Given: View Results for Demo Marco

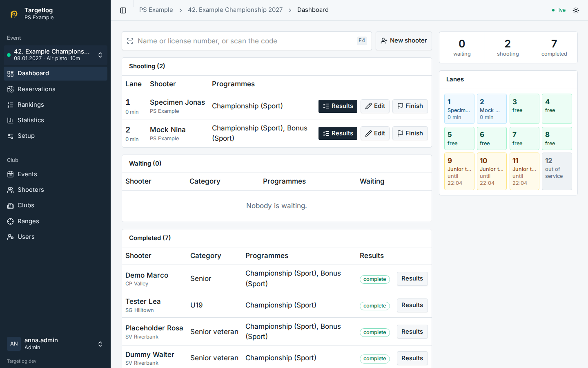Looking at the screenshot, I should (x=412, y=279).
